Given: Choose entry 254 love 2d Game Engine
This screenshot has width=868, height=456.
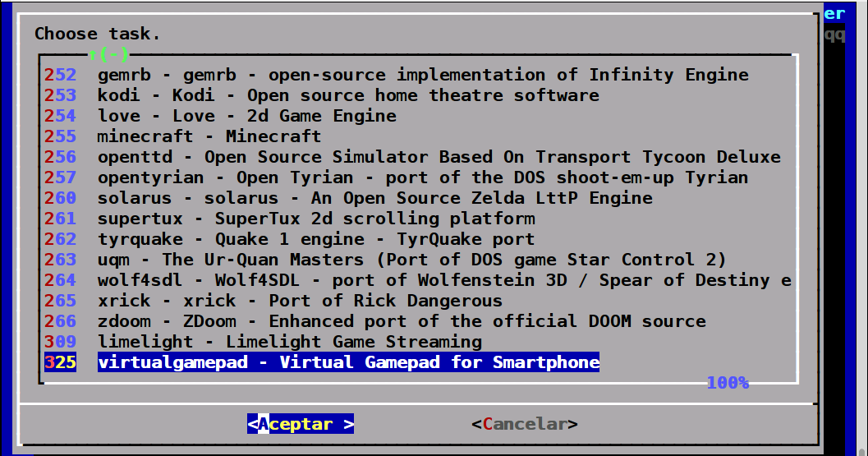Looking at the screenshot, I should pyautogui.click(x=220, y=116).
